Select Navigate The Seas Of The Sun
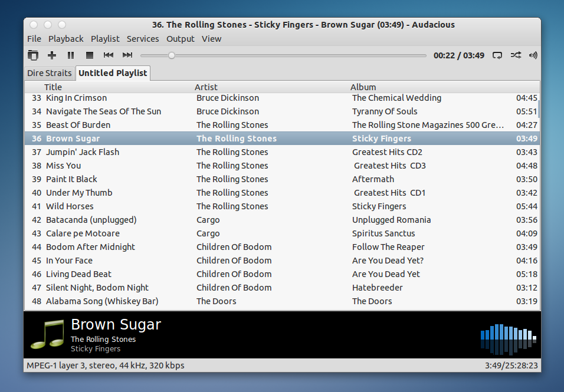The image size is (564, 392). click(x=283, y=111)
